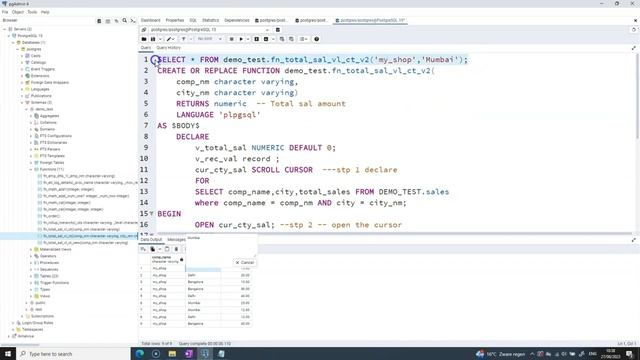Click the Rollback transaction icon

click(291, 39)
